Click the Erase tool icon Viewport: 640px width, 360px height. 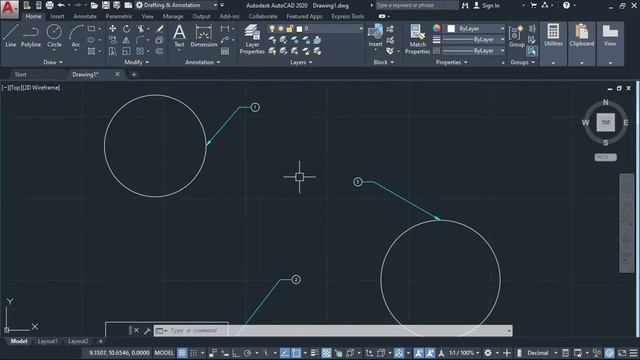[x=159, y=29]
